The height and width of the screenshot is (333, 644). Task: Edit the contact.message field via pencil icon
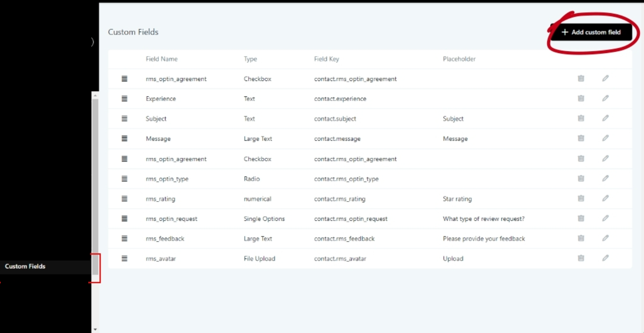point(605,138)
